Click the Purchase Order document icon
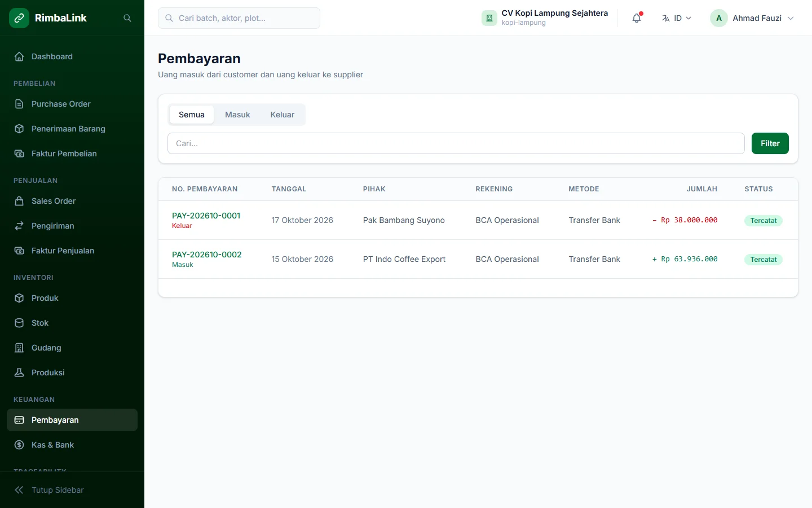Image resolution: width=812 pixels, height=508 pixels. (19, 104)
